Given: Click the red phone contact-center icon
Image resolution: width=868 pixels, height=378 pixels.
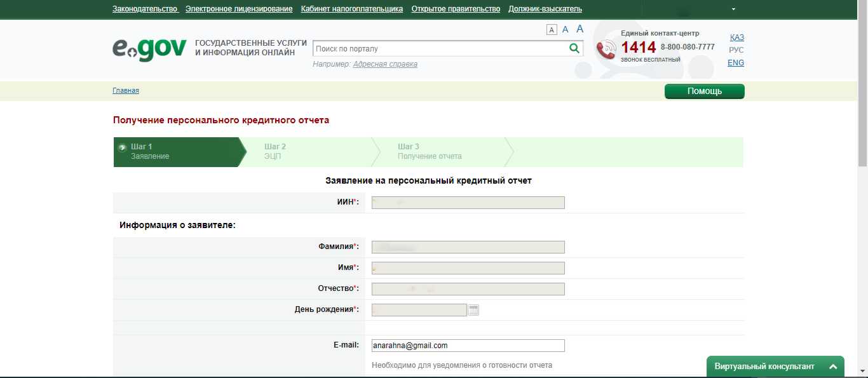Looking at the screenshot, I should coord(606,49).
